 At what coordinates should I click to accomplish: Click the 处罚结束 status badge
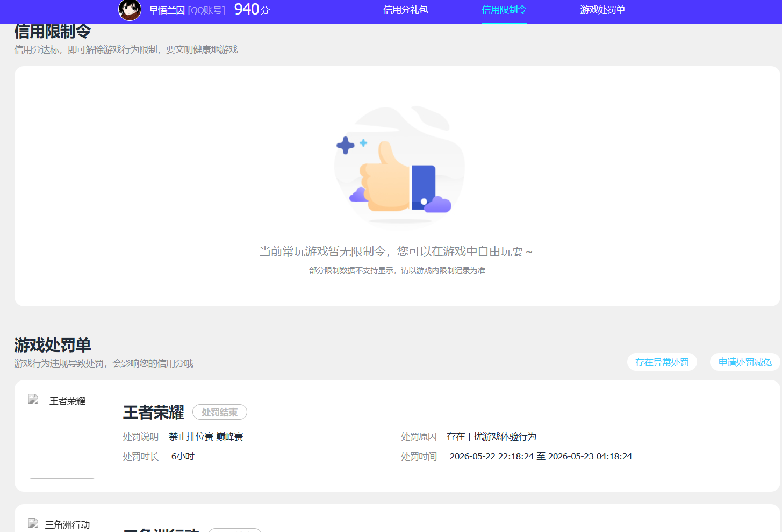point(220,412)
